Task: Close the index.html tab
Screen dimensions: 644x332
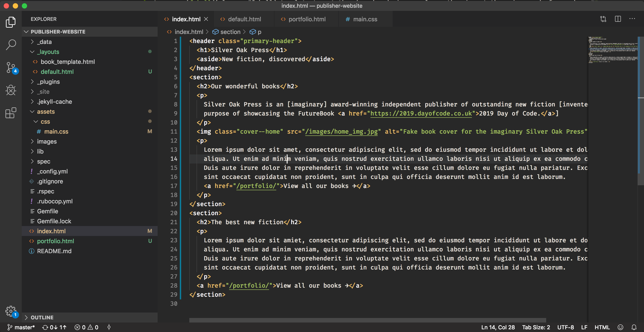Action: (x=206, y=19)
